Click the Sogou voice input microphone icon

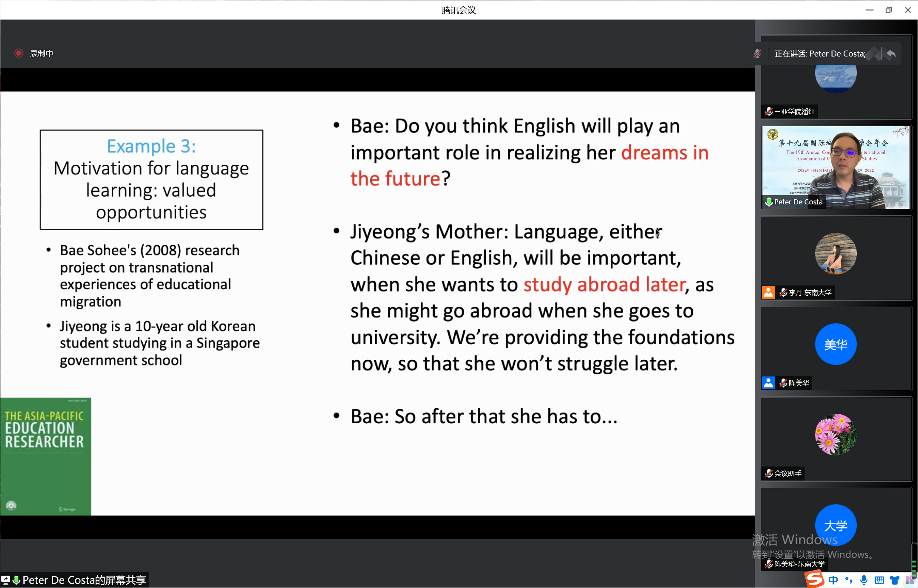864,580
